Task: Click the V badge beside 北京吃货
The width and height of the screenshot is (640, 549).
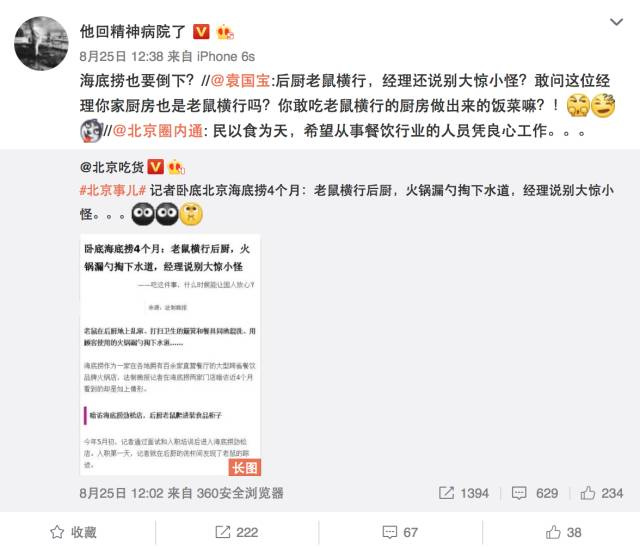Action: coord(155,167)
